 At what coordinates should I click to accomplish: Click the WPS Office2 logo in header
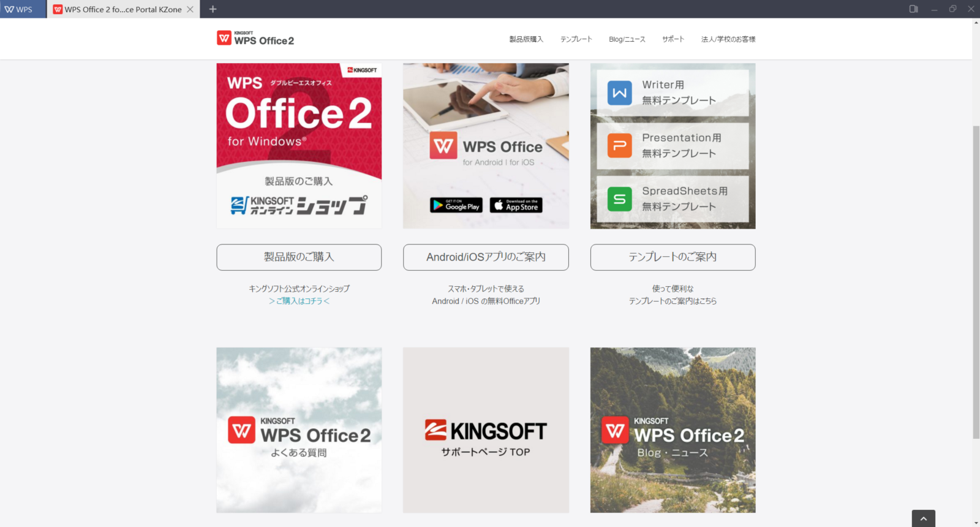click(255, 39)
